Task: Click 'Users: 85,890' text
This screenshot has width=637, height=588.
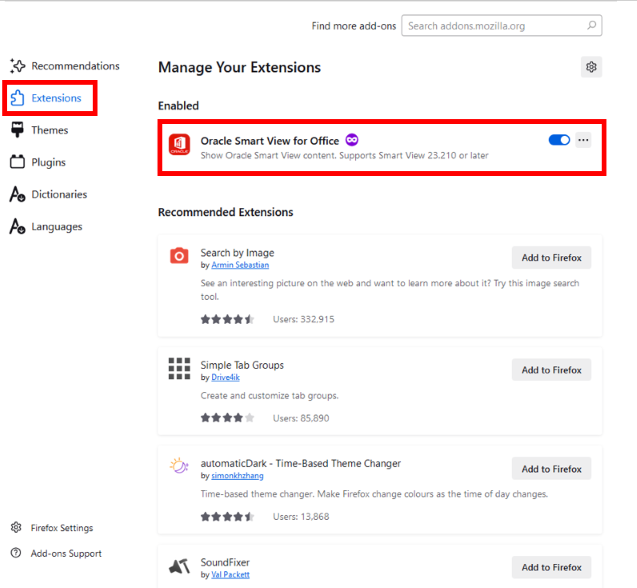Action: click(x=301, y=418)
